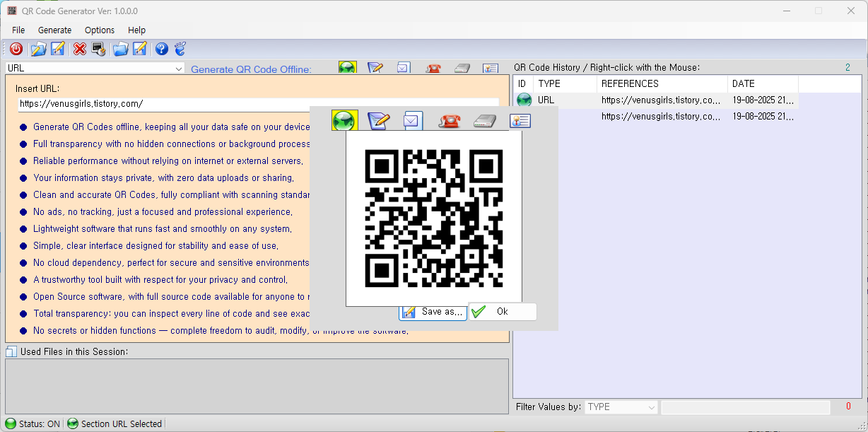
Task: Click the 'Your information stays private' line
Action: point(163,178)
